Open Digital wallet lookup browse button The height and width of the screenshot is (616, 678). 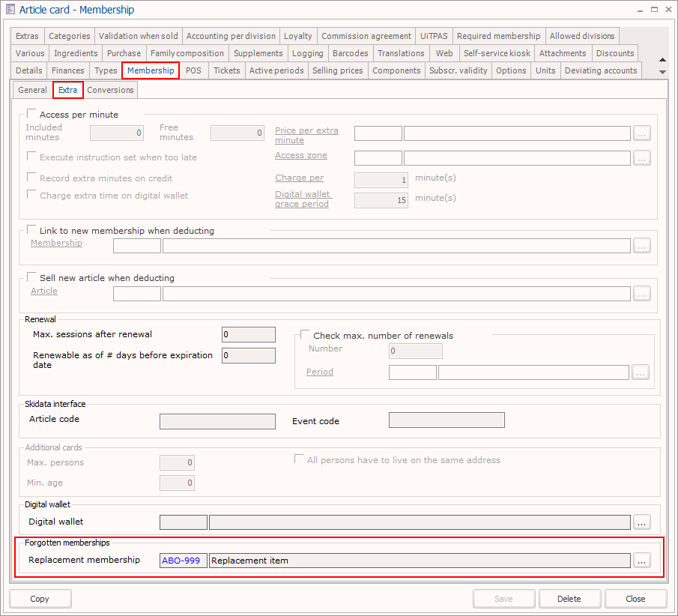click(x=641, y=522)
